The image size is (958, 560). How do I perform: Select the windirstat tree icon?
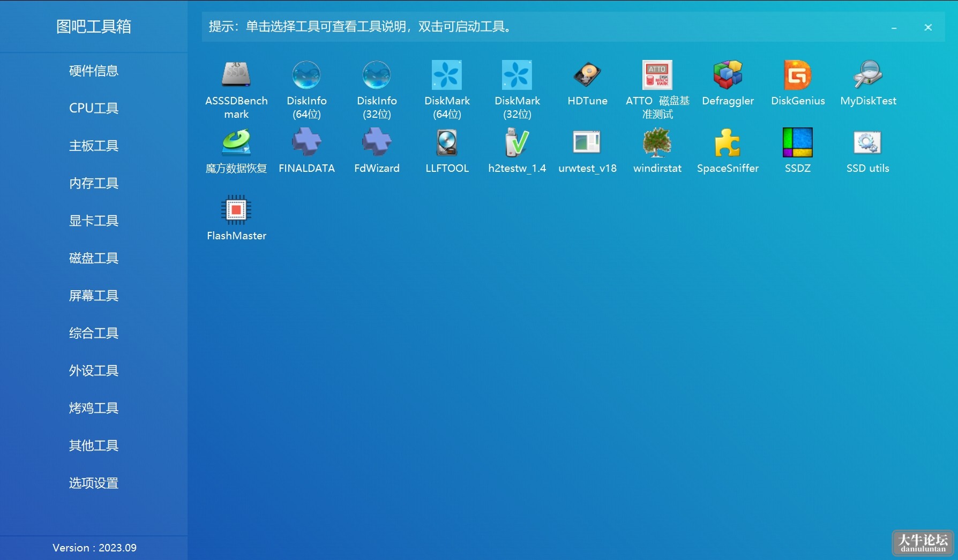[657, 142]
